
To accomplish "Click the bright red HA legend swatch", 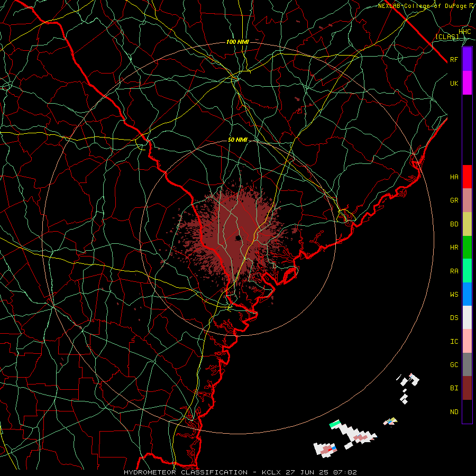I will click(x=467, y=177).
